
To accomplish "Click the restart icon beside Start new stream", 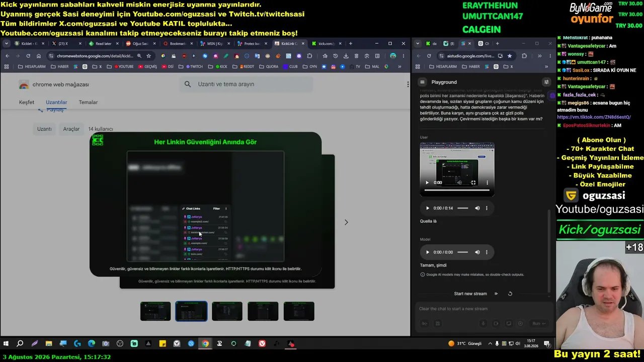I will click(510, 294).
